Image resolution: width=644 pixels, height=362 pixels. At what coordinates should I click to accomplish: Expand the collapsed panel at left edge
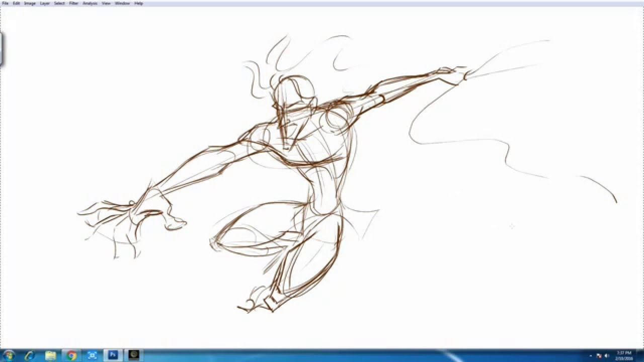pyautogui.click(x=2, y=49)
